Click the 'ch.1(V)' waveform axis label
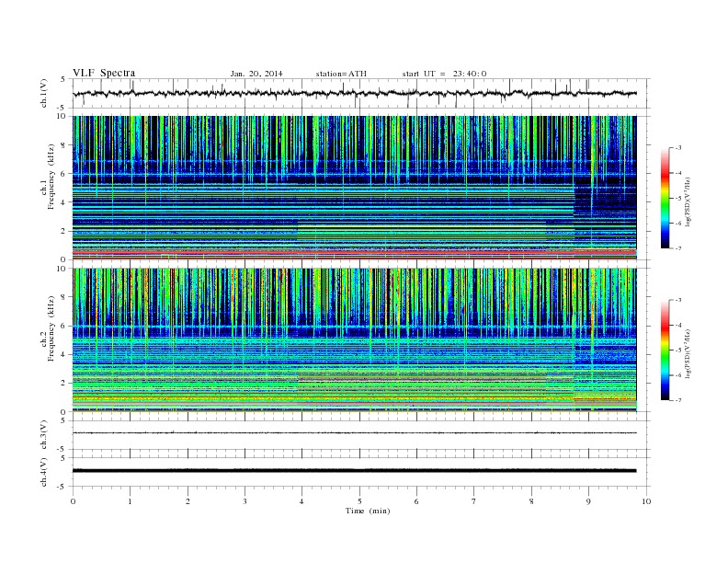This screenshot has height=563, width=728. click(x=43, y=93)
